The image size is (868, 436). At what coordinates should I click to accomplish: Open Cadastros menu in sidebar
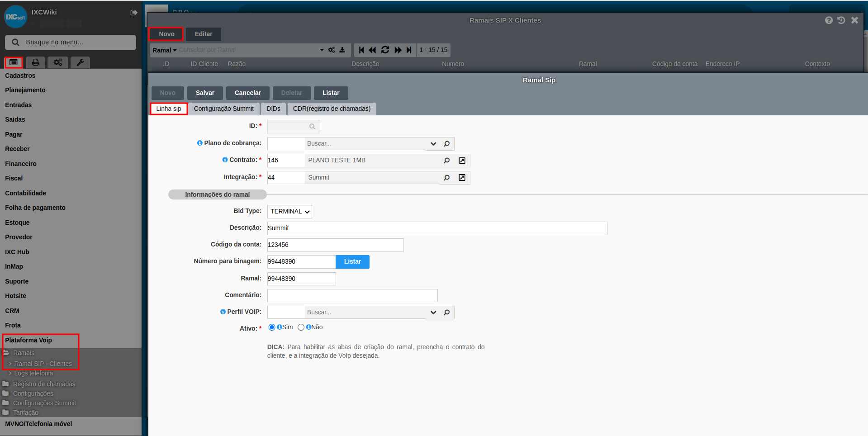20,76
